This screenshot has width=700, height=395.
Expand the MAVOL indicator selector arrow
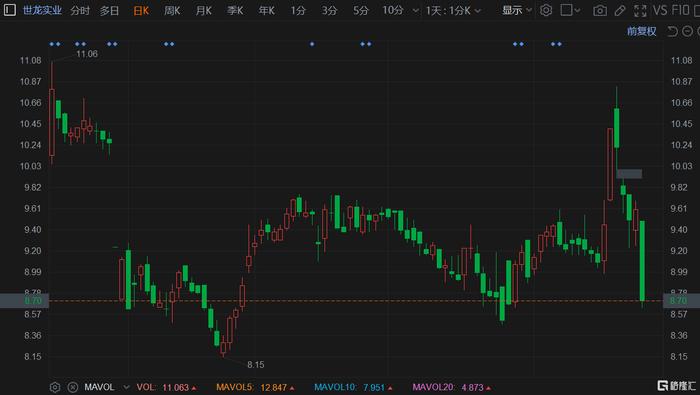(126, 387)
